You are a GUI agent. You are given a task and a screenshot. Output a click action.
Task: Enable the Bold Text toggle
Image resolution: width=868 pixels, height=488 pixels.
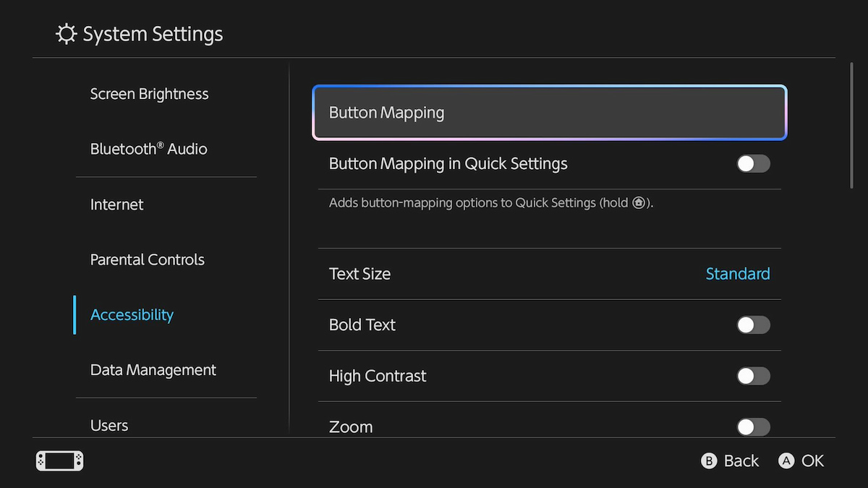[753, 325]
